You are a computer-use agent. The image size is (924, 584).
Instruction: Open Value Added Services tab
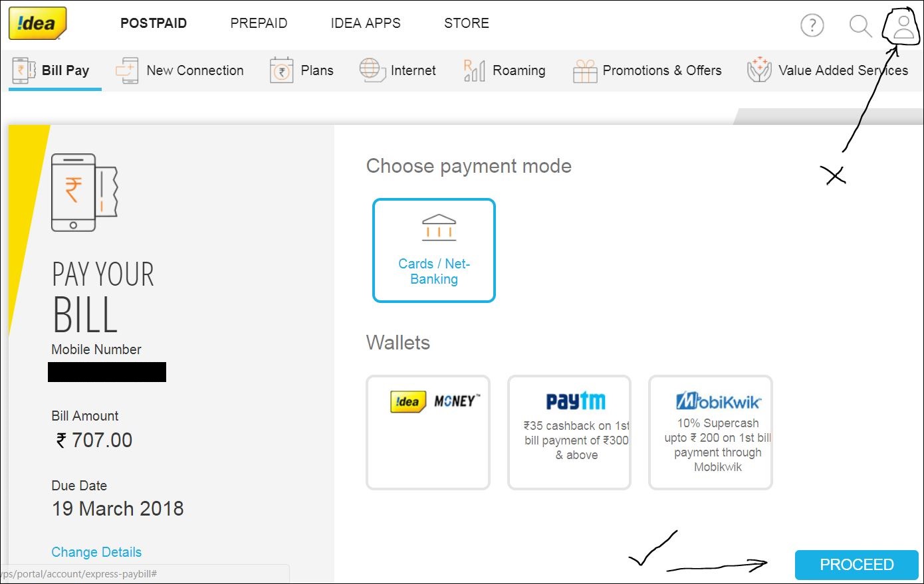[x=828, y=70]
